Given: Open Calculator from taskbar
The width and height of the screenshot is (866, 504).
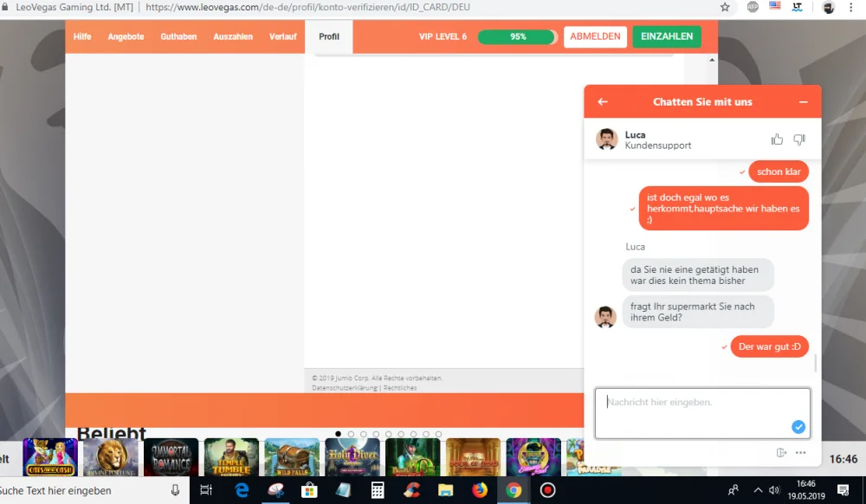Looking at the screenshot, I should tap(378, 490).
